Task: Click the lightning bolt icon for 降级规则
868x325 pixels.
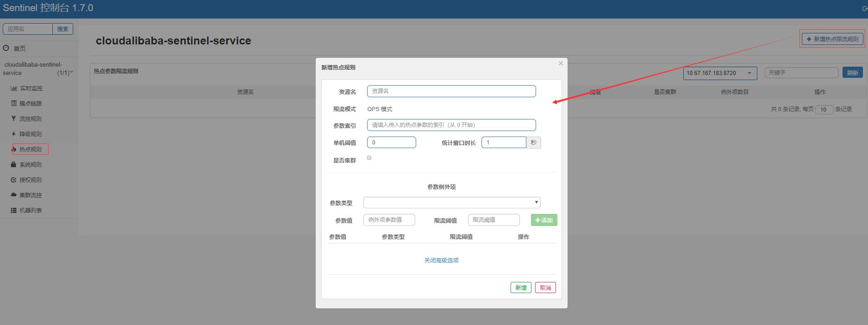Action: click(13, 134)
